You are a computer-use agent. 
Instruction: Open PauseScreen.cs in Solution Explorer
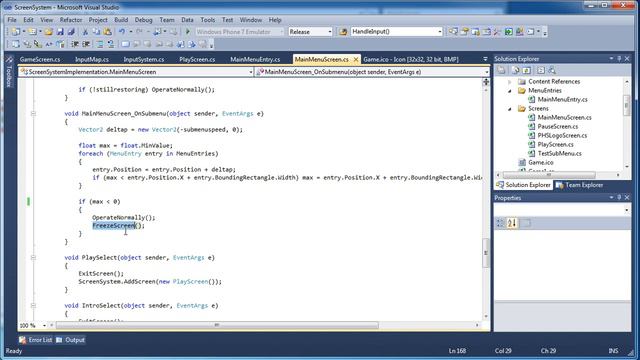[558, 127]
